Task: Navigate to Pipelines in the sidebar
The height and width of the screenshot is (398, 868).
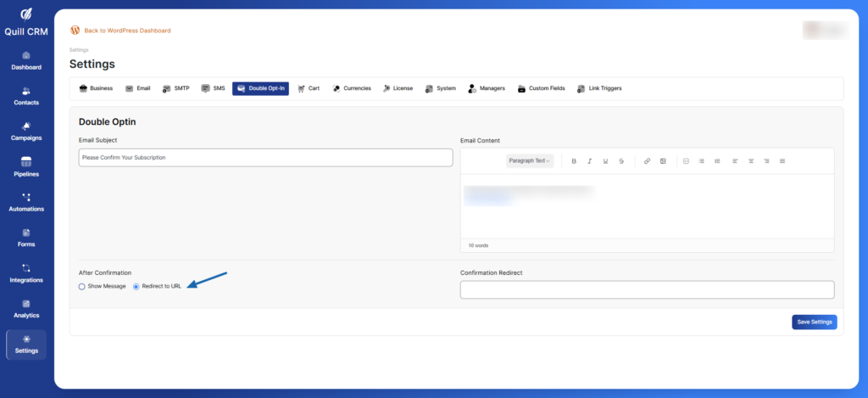Action: [26, 167]
